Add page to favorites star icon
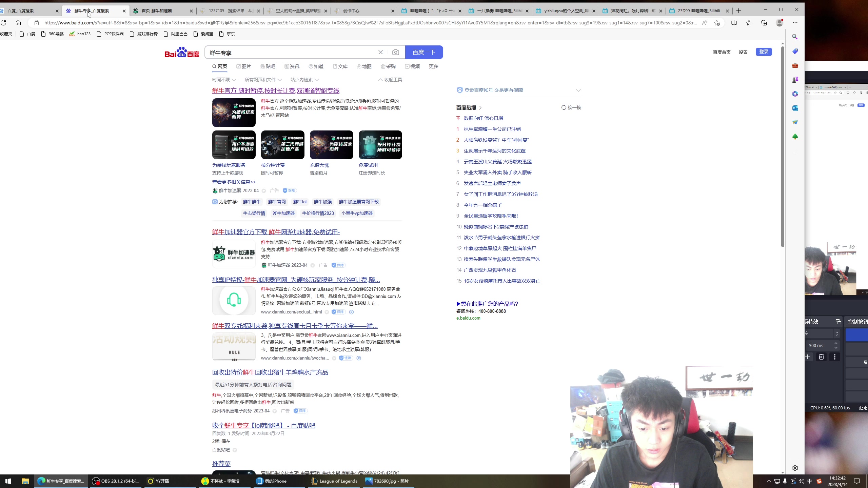Viewport: 868px width, 488px height. (x=717, y=23)
